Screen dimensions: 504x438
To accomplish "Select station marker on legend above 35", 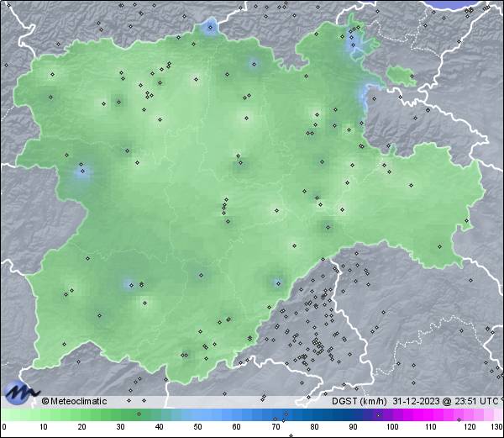I will [x=139, y=414].
